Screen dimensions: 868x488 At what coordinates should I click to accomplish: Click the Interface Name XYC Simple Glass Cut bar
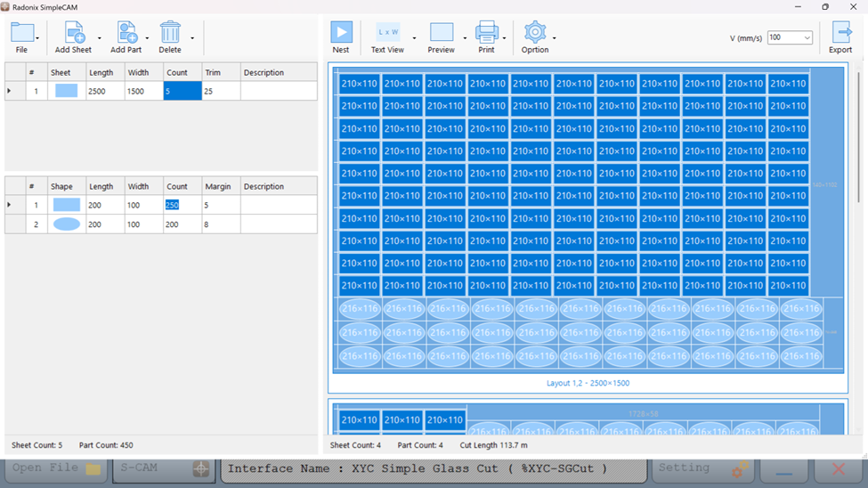[434, 469]
